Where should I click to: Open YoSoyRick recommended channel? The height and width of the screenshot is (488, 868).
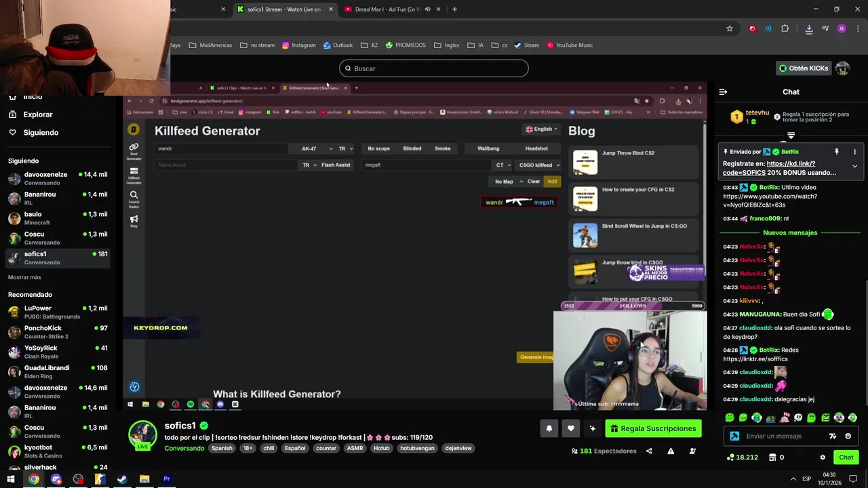tap(58, 352)
